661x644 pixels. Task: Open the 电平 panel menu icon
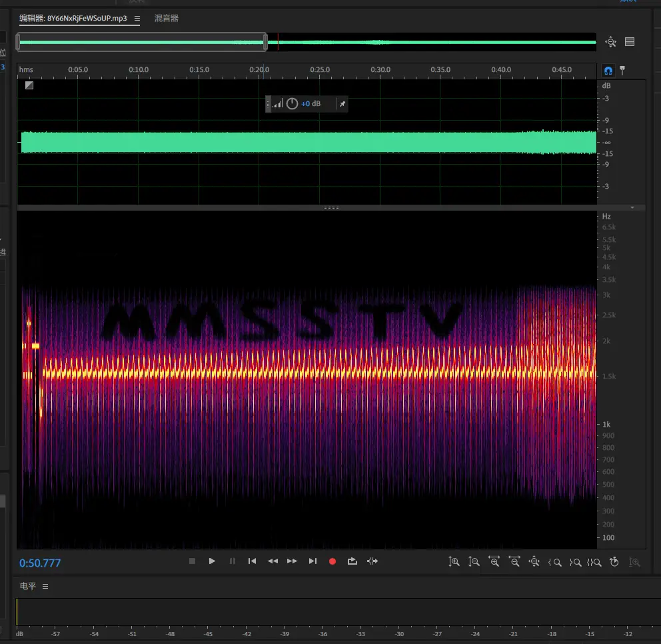(45, 586)
